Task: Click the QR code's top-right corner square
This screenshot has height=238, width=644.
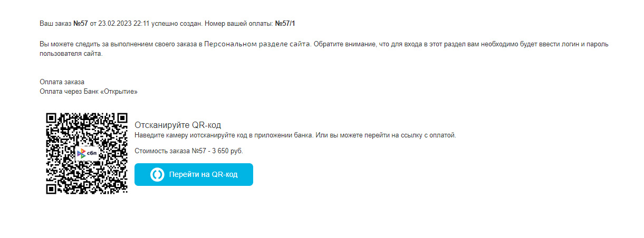Action: click(122, 118)
